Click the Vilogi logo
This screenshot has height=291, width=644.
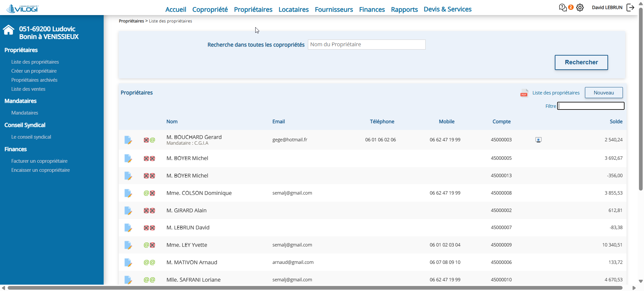22,8
